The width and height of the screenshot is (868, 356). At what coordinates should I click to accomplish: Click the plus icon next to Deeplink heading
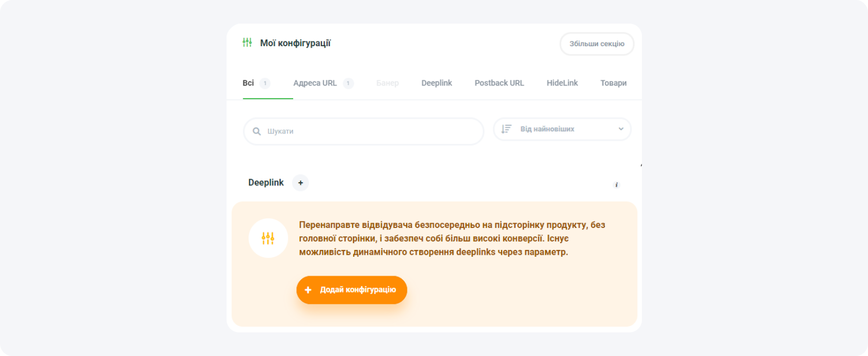coord(301,183)
